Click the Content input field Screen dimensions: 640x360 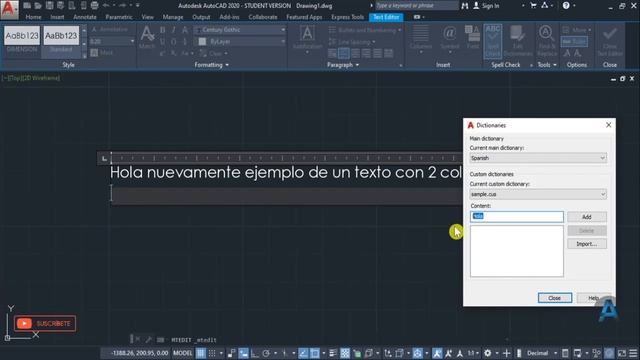517,216
